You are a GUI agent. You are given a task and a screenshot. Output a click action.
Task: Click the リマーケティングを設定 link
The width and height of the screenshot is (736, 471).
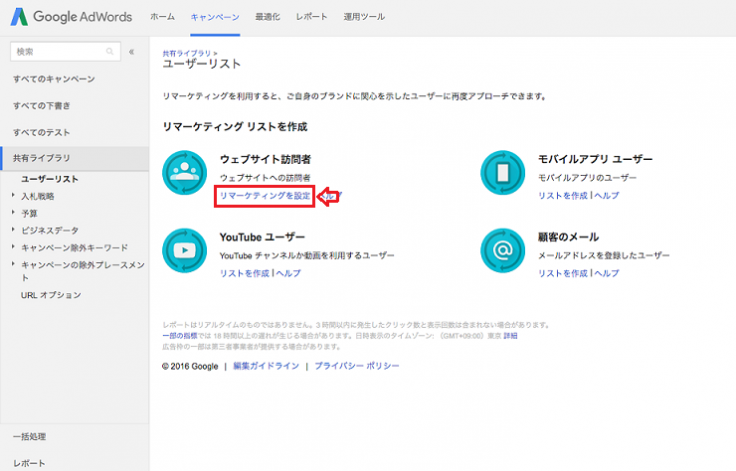(265, 195)
